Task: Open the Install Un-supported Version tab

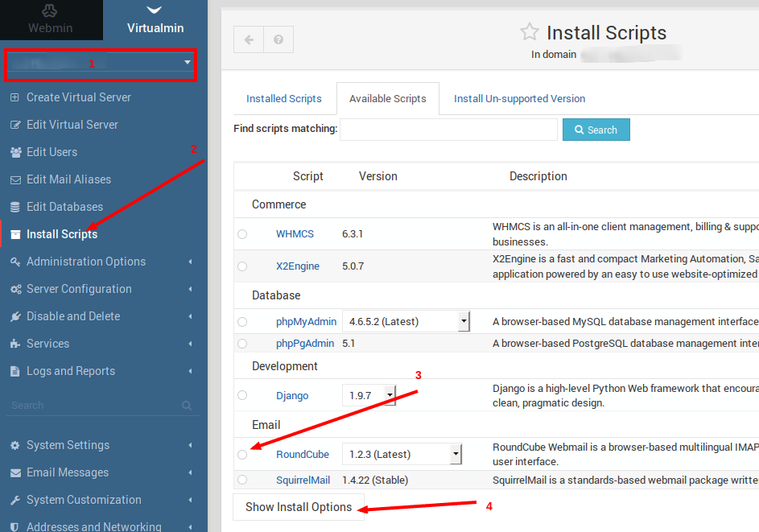Action: click(519, 99)
